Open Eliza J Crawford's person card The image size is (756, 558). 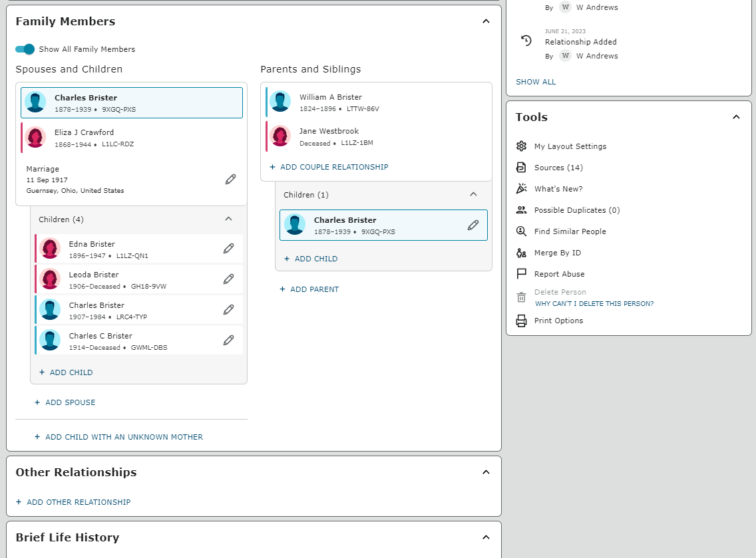(132, 138)
